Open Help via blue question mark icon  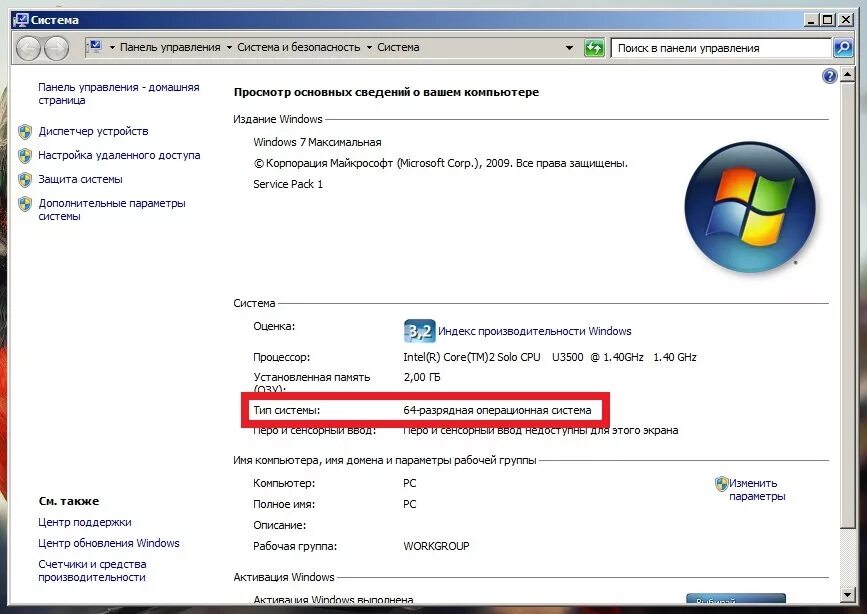[829, 76]
